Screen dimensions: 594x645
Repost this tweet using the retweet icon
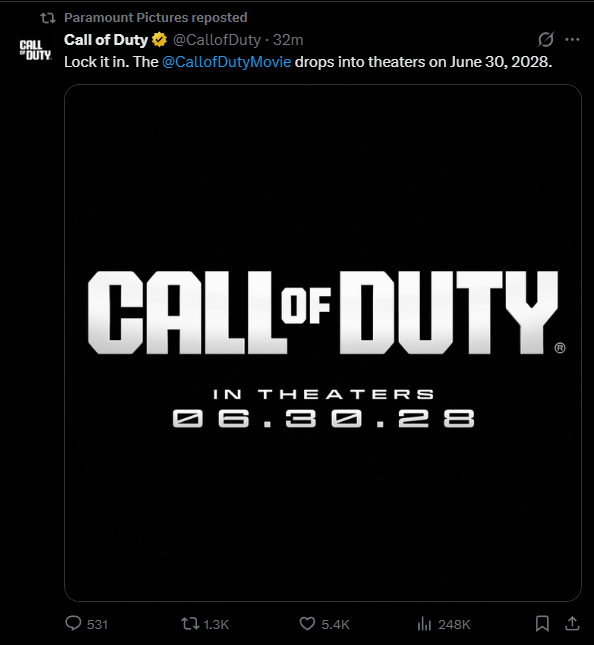pyautogui.click(x=190, y=624)
